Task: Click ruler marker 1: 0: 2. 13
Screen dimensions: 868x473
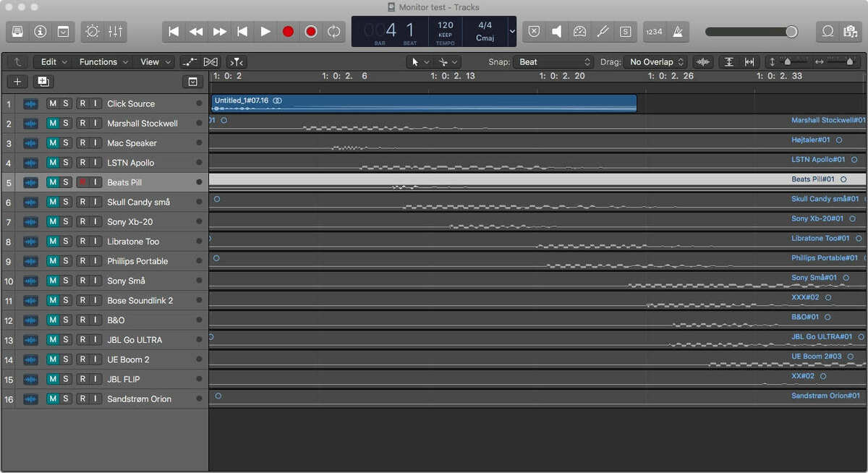Action: coord(453,76)
